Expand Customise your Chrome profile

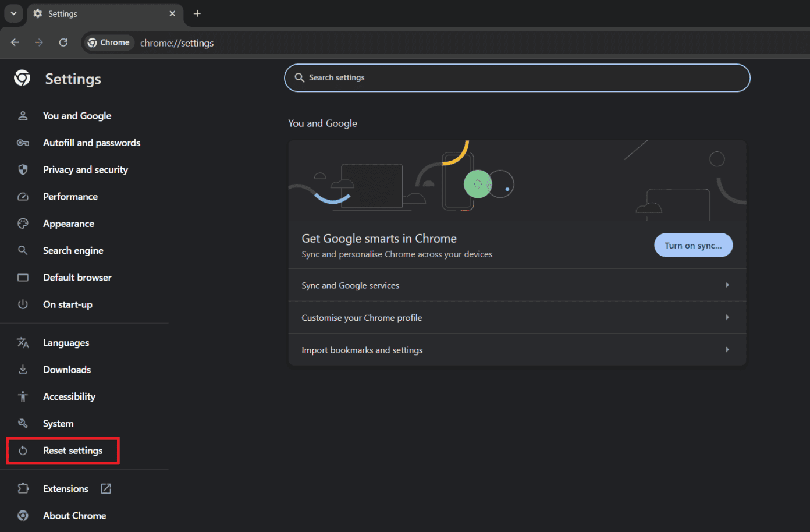coord(517,317)
